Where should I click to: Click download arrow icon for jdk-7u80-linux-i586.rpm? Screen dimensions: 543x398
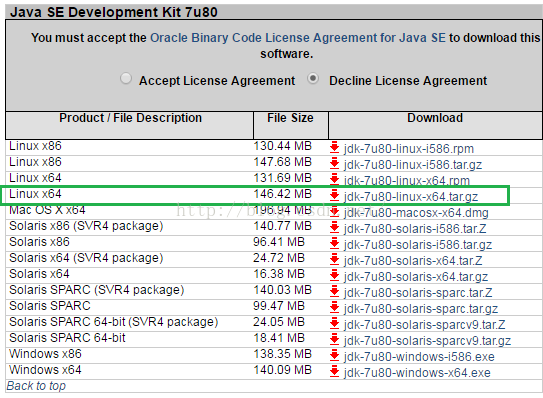pyautogui.click(x=334, y=148)
